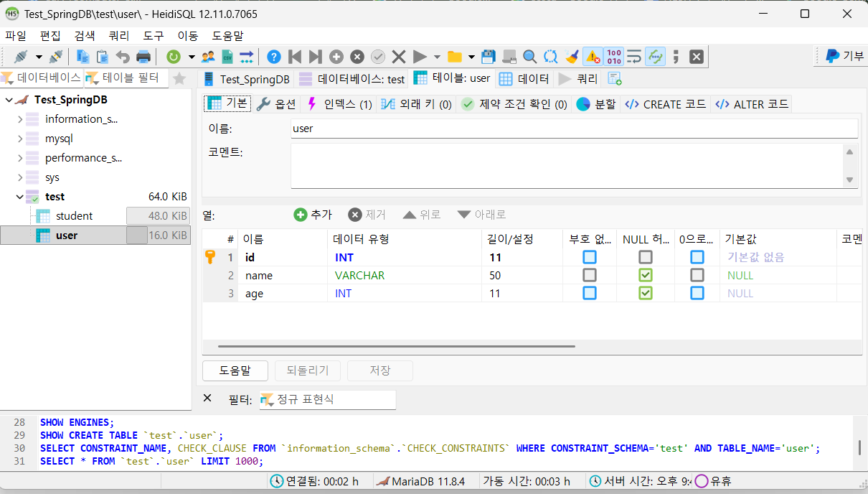This screenshot has height=494, width=868.
Task: Click the semicolon delimiter icon
Action: (676, 56)
